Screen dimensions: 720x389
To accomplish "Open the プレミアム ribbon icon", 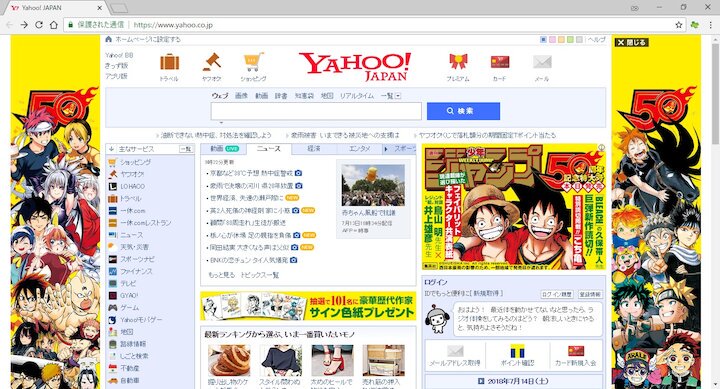I will point(458,62).
